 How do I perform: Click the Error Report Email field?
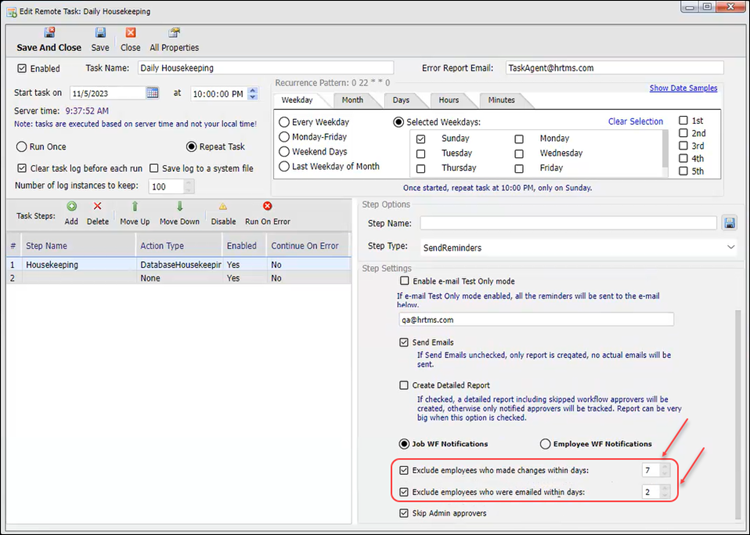(x=612, y=68)
